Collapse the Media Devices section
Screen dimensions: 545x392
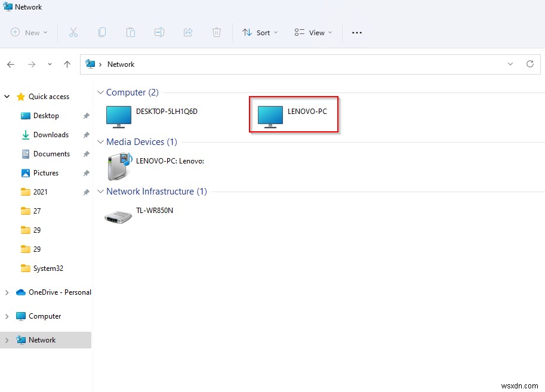[x=100, y=142]
